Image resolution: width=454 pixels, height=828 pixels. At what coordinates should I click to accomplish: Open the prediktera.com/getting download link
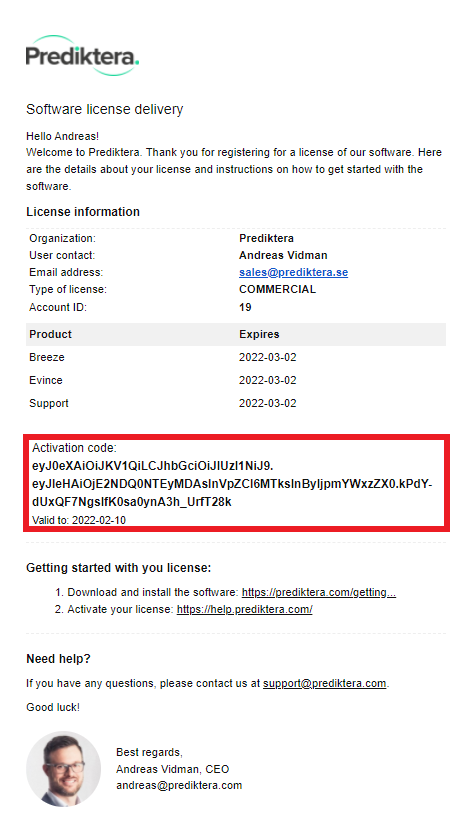click(318, 592)
